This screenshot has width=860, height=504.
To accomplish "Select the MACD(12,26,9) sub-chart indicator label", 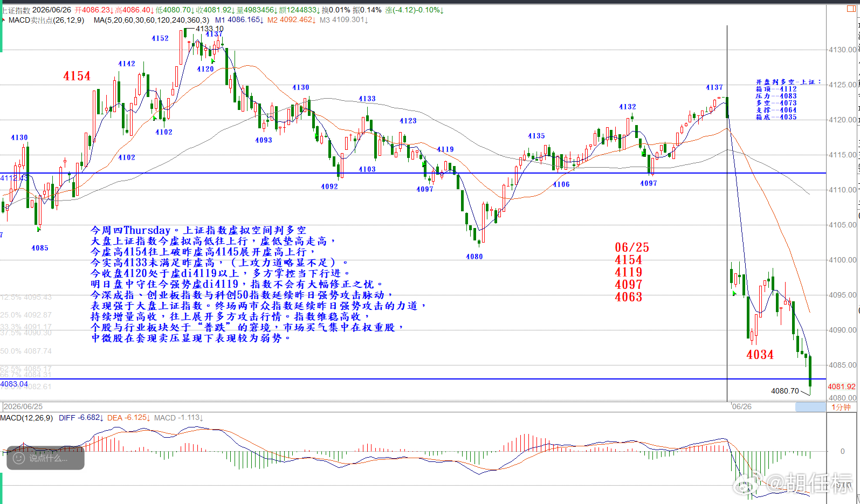I will tap(27, 418).
